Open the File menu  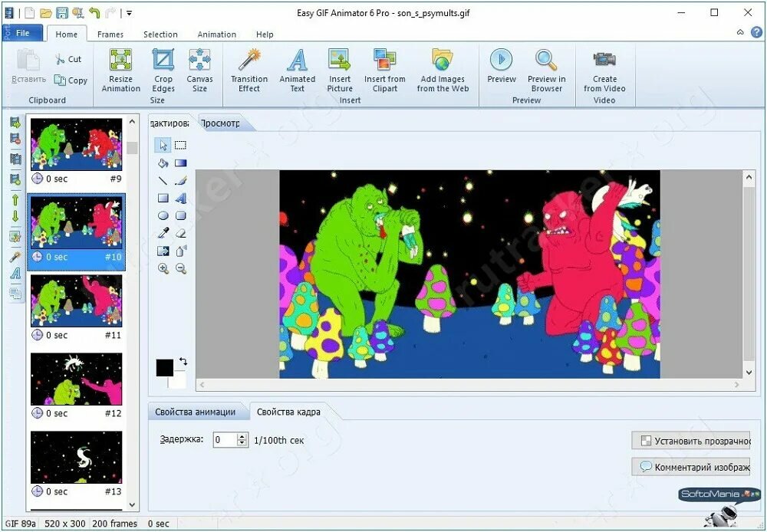[23, 33]
